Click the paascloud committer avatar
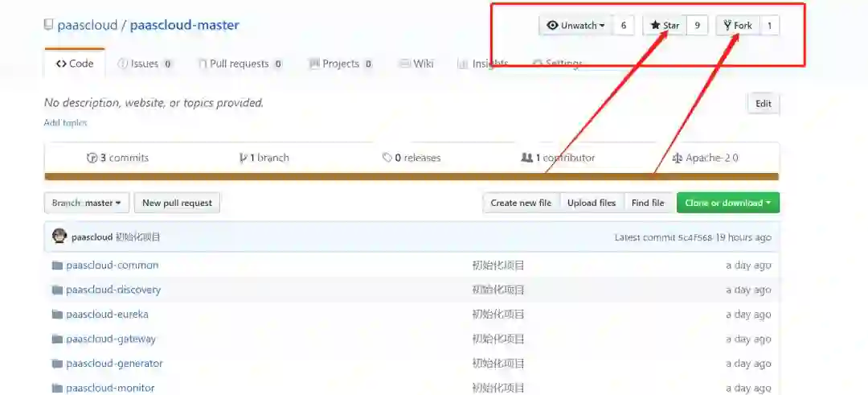 coord(59,237)
